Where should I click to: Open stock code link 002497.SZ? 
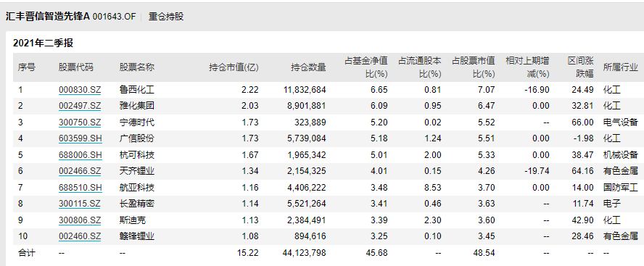(80, 106)
